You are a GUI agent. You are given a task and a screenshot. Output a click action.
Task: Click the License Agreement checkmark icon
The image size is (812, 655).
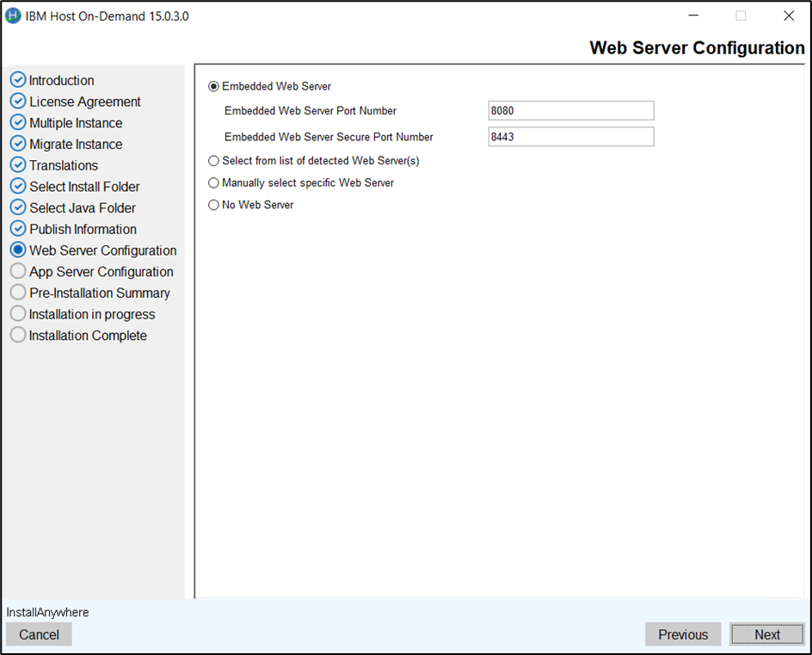click(x=18, y=102)
